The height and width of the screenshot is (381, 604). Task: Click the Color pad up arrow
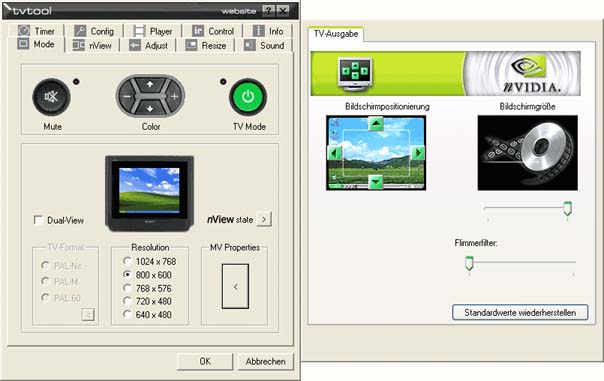(150, 84)
